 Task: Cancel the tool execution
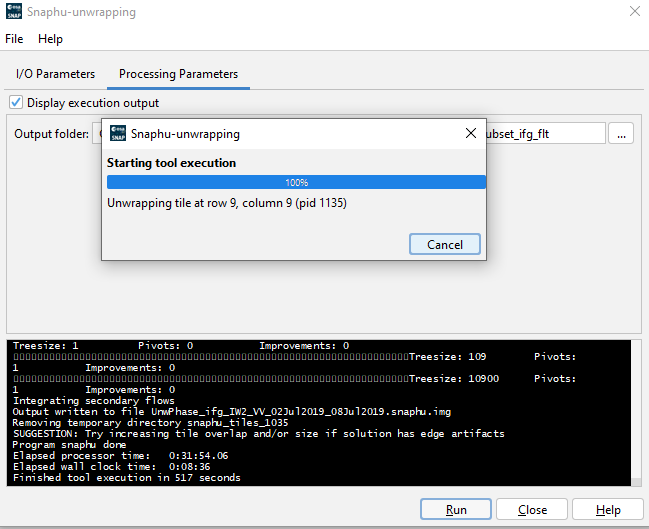coord(445,244)
